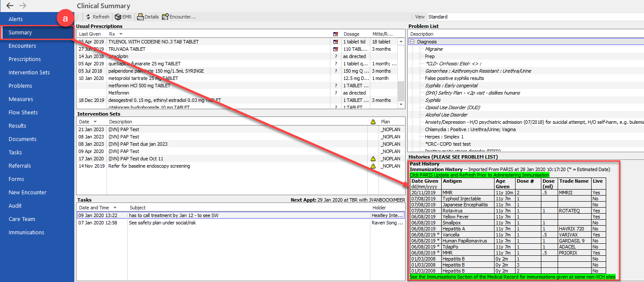Open the Rx column sort dropdown

(121, 34)
